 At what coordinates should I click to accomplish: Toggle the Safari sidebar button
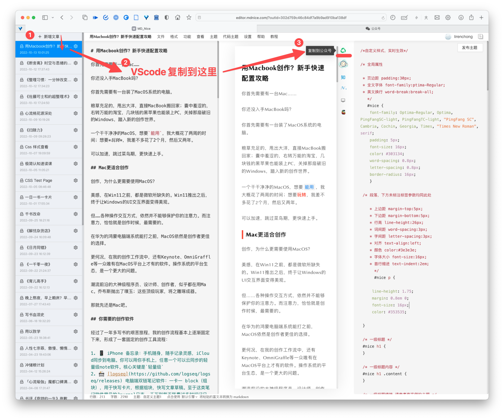pyautogui.click(x=45, y=17)
